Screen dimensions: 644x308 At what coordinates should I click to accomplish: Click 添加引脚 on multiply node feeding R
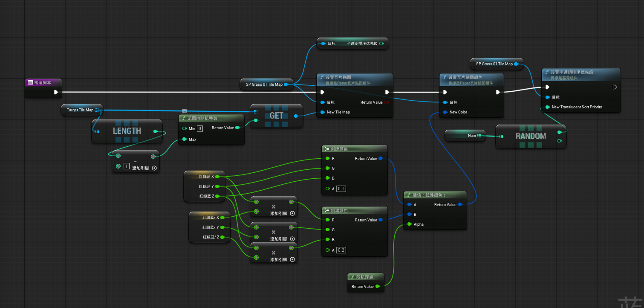(x=283, y=214)
